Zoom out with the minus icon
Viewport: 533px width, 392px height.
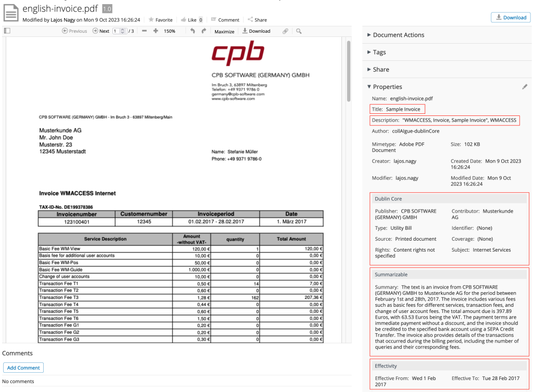145,31
